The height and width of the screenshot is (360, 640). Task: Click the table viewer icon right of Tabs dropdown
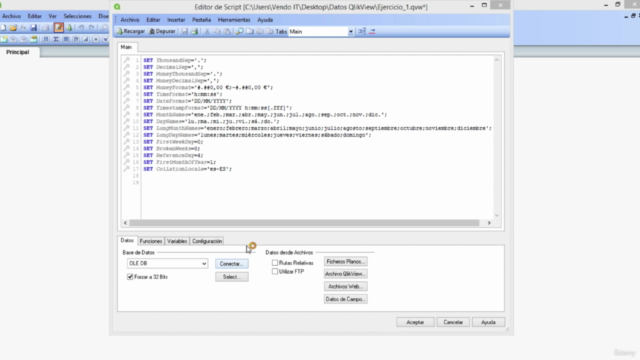pos(362,31)
